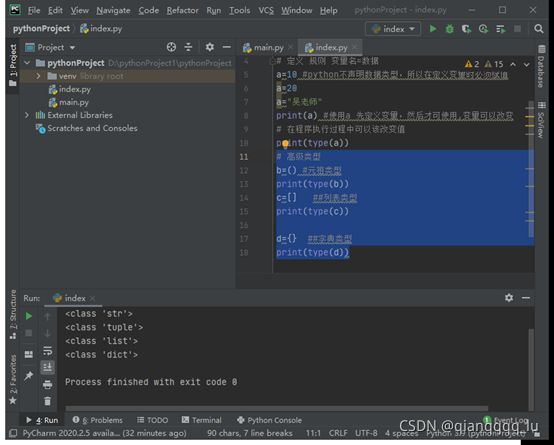Open the File menu
Image resolution: width=554 pixels, height=445 pixels.
pos(34,10)
